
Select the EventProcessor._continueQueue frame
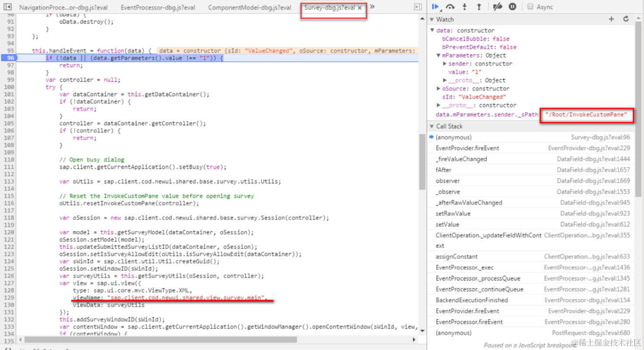533,289
